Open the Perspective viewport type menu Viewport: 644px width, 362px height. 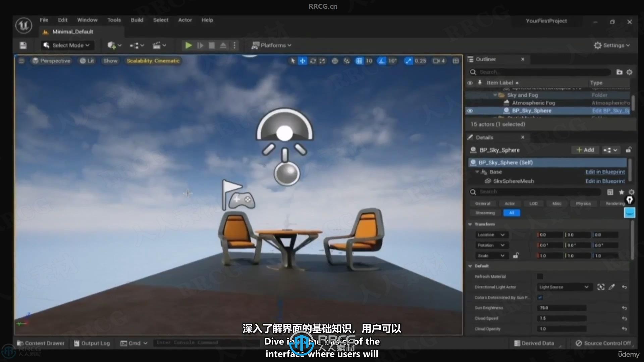(x=51, y=61)
